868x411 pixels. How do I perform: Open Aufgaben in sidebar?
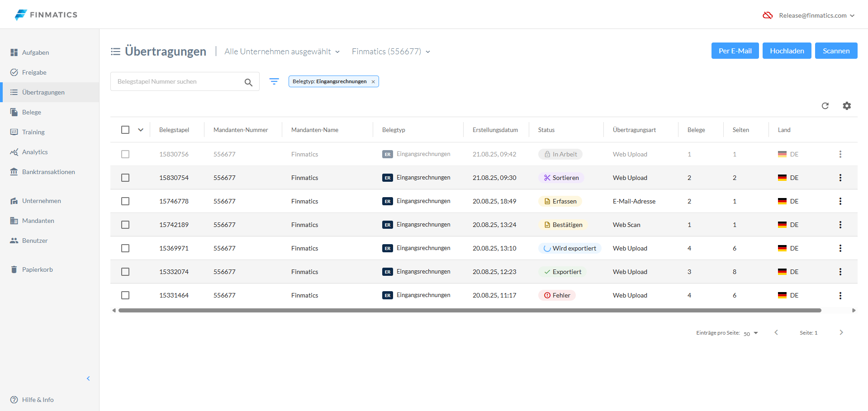pyautogui.click(x=50, y=52)
